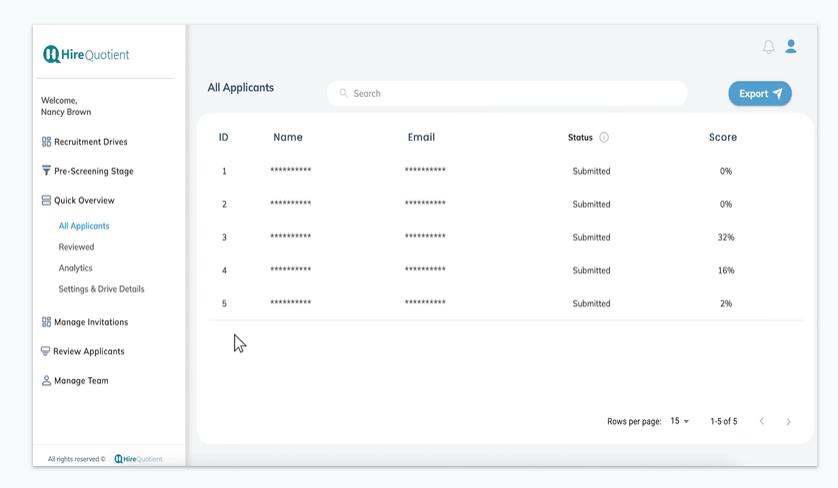
Task: Click the Pre-Screening Stage funnel icon
Action: tap(46, 171)
